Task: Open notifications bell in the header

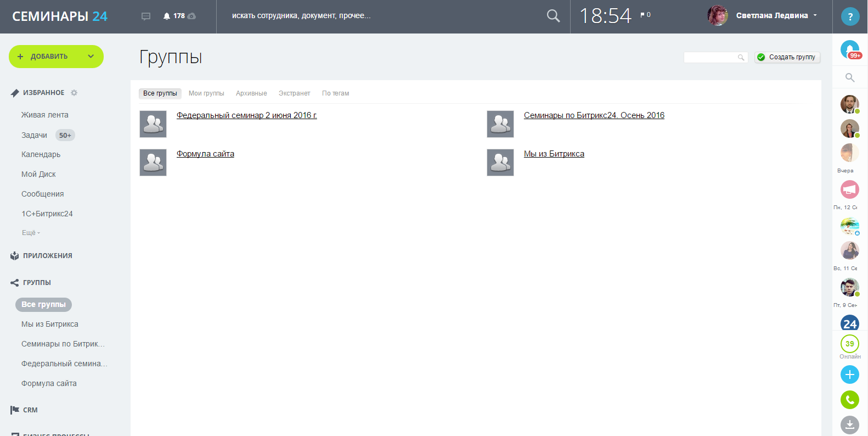Action: 167,16
